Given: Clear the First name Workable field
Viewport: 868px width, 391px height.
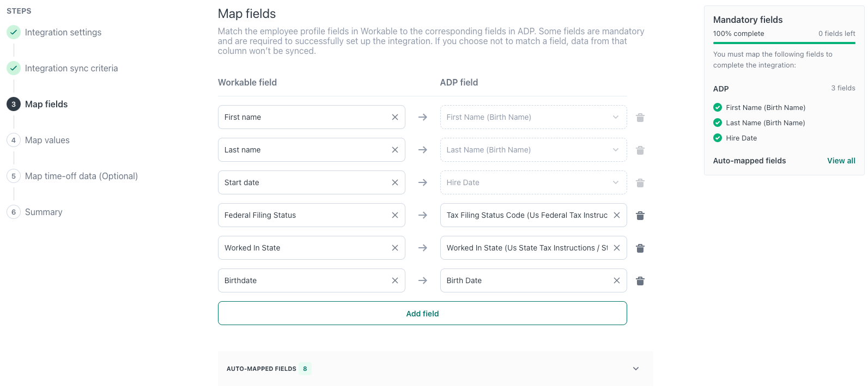Looking at the screenshot, I should (x=395, y=117).
